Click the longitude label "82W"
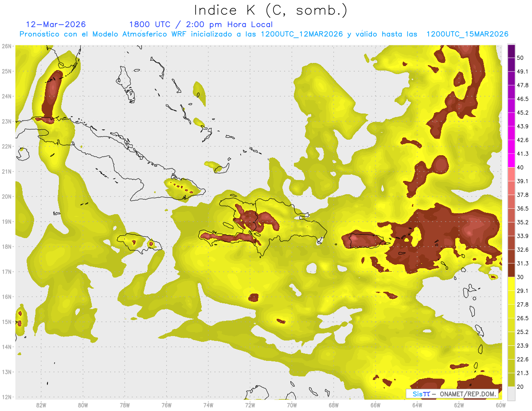 pos(41,405)
